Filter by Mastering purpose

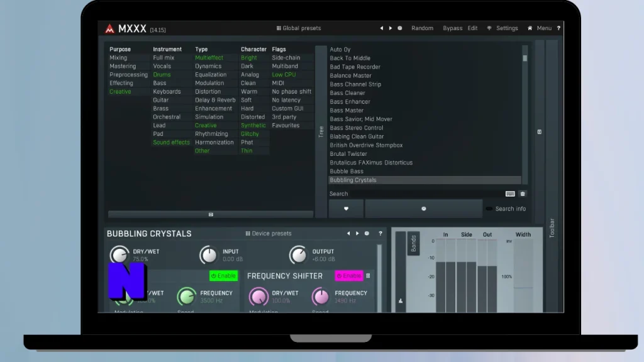click(123, 66)
